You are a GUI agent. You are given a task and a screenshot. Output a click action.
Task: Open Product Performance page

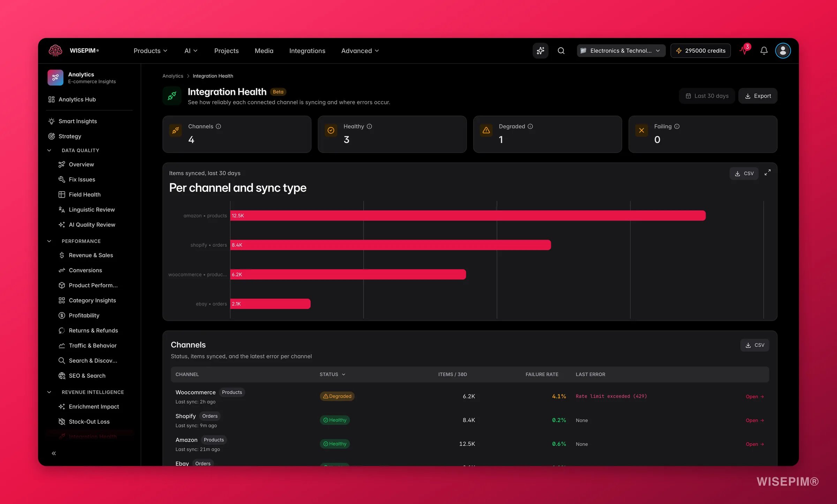coord(94,285)
